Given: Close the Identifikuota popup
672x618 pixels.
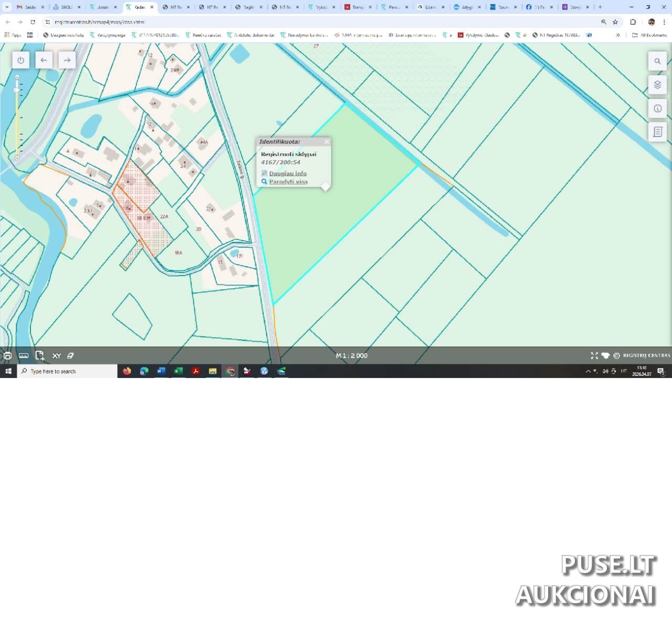Looking at the screenshot, I should pos(327,142).
